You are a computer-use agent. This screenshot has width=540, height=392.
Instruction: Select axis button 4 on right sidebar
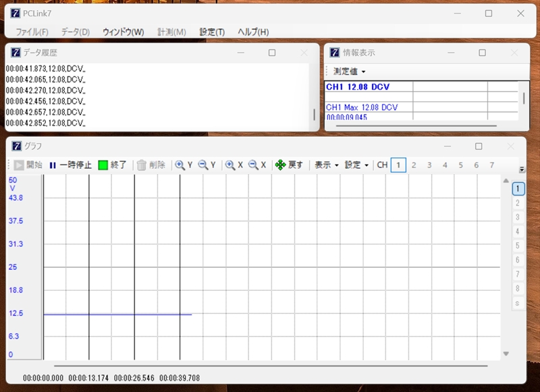click(x=518, y=231)
